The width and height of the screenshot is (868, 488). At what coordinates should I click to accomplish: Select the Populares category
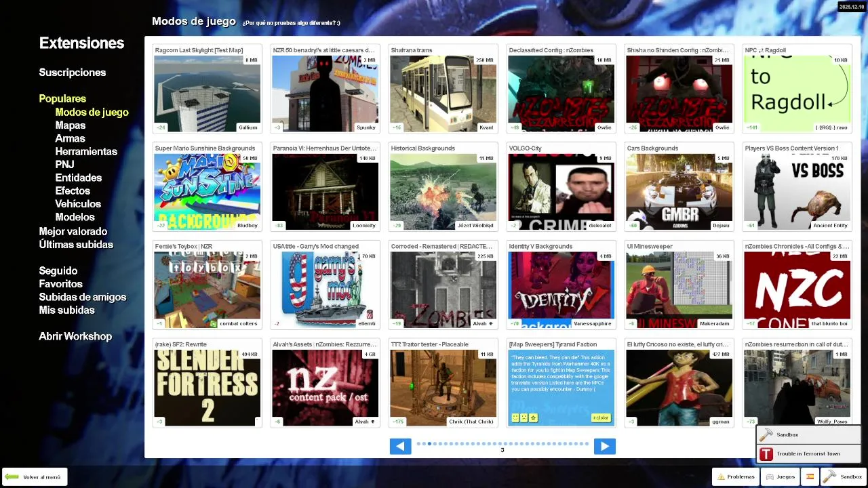coord(62,99)
